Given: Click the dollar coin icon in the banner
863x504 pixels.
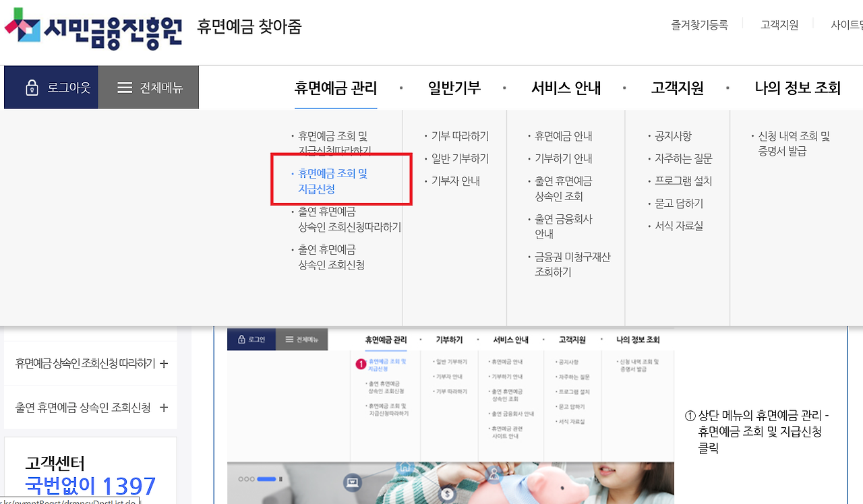Looking at the screenshot, I should coord(446,494).
